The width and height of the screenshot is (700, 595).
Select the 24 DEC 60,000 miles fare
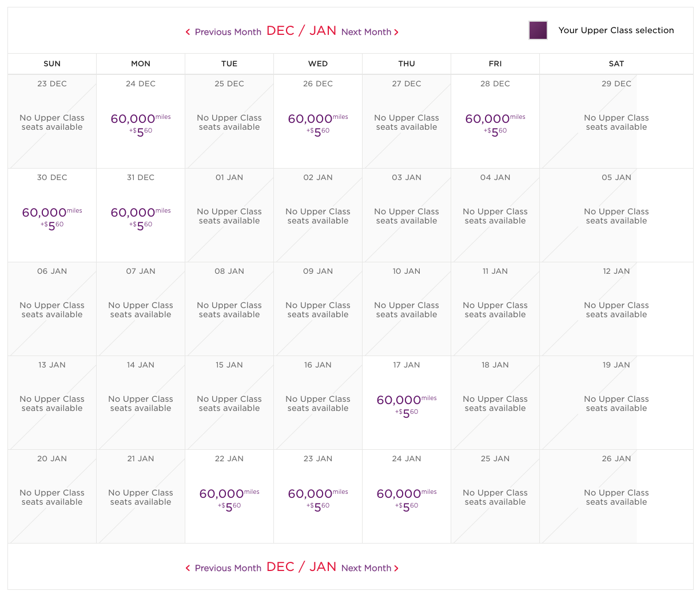coord(141,123)
